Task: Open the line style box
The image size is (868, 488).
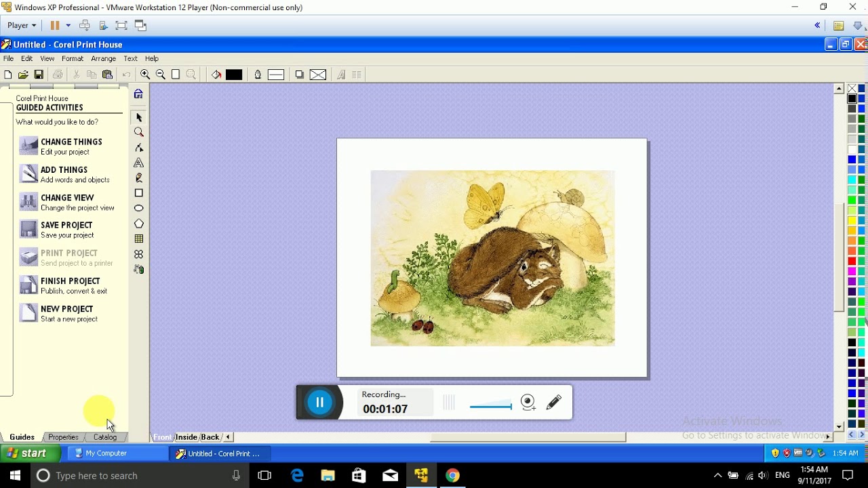Action: click(x=276, y=75)
